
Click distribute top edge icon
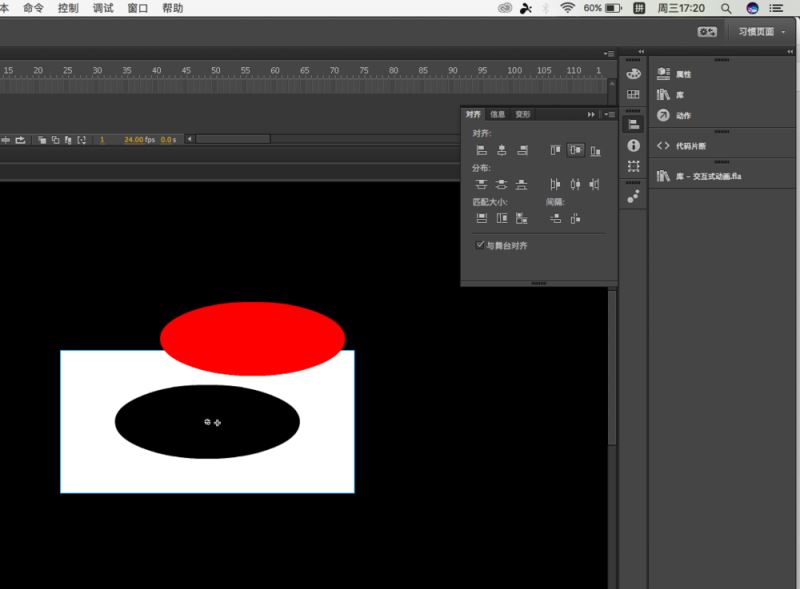481,184
